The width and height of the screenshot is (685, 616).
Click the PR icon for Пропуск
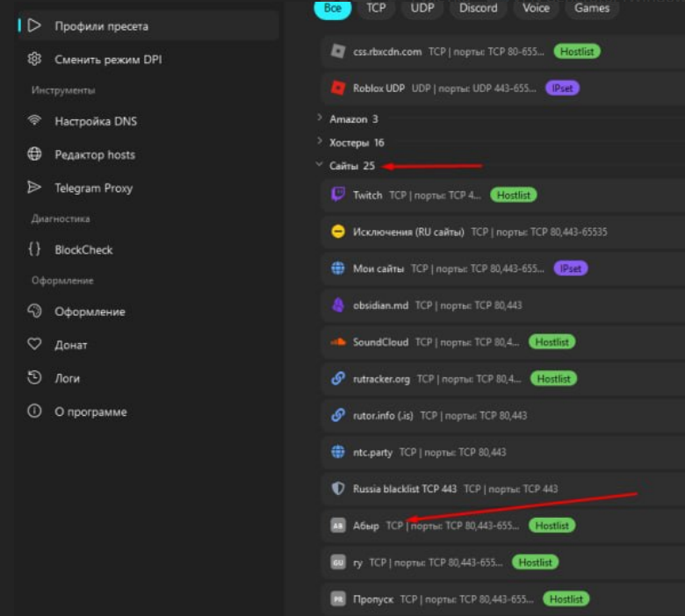coord(338,598)
